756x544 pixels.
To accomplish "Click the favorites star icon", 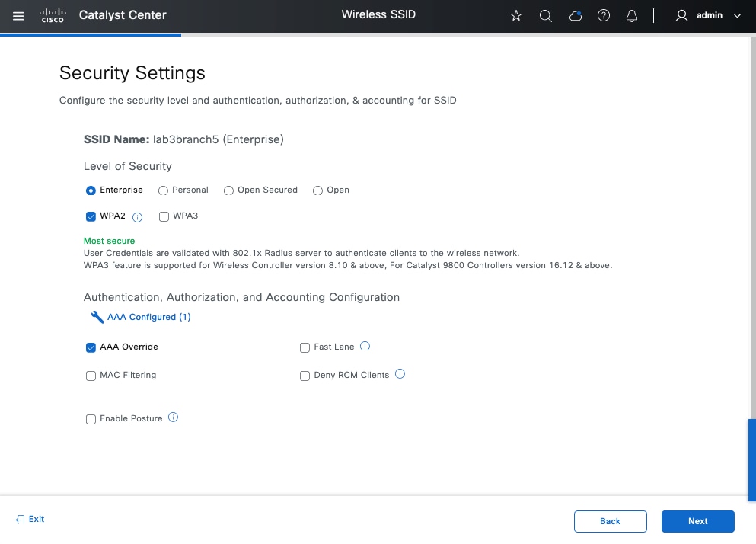I will 516,15.
